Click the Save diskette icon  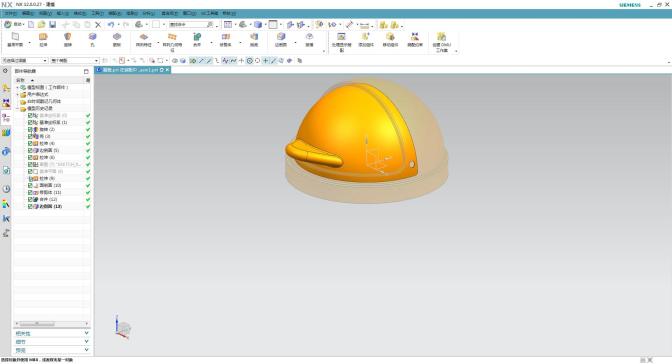click(52, 24)
